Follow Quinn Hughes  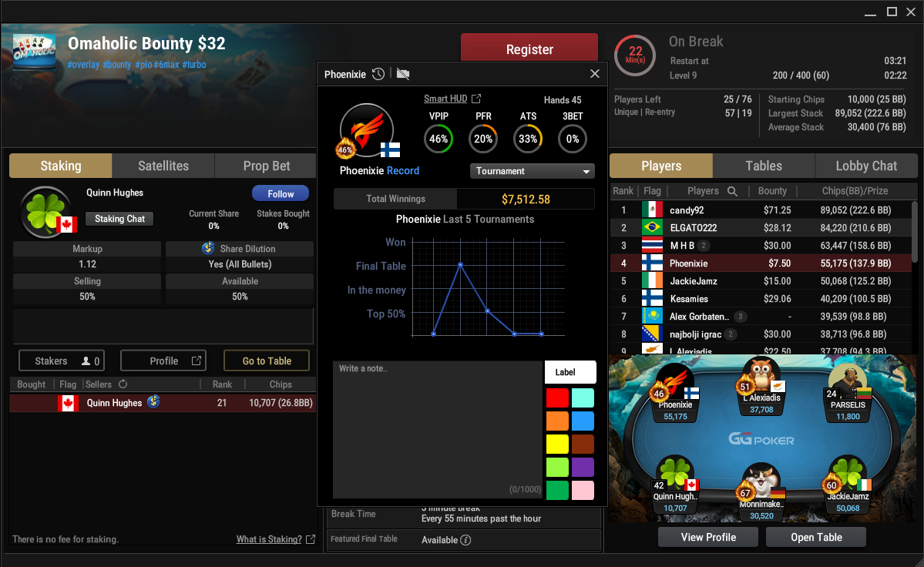click(281, 193)
